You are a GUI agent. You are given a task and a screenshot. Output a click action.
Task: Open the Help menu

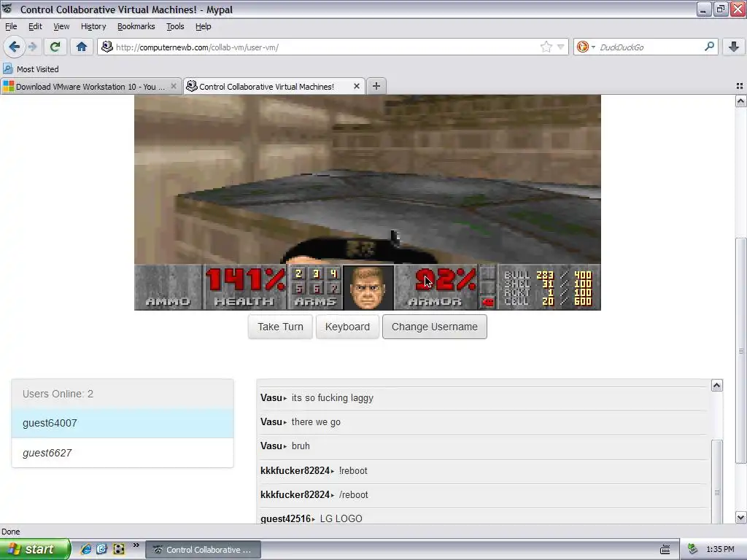point(204,26)
